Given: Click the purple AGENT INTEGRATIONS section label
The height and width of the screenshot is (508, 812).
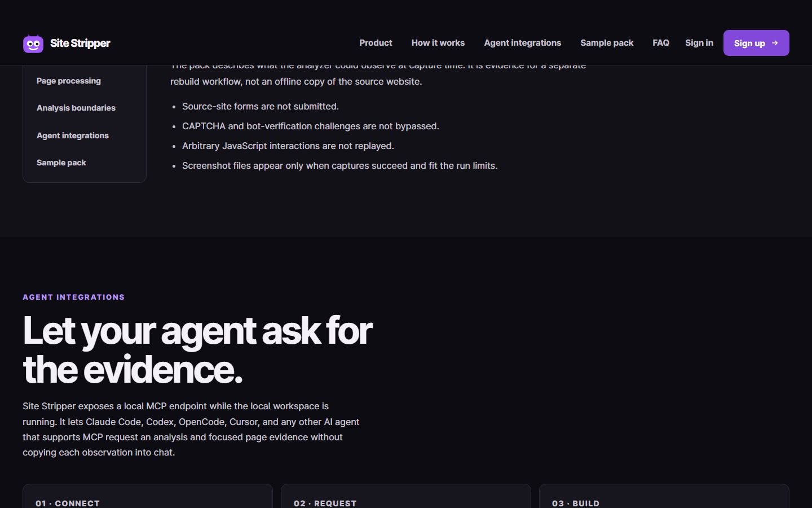Looking at the screenshot, I should coord(74,297).
